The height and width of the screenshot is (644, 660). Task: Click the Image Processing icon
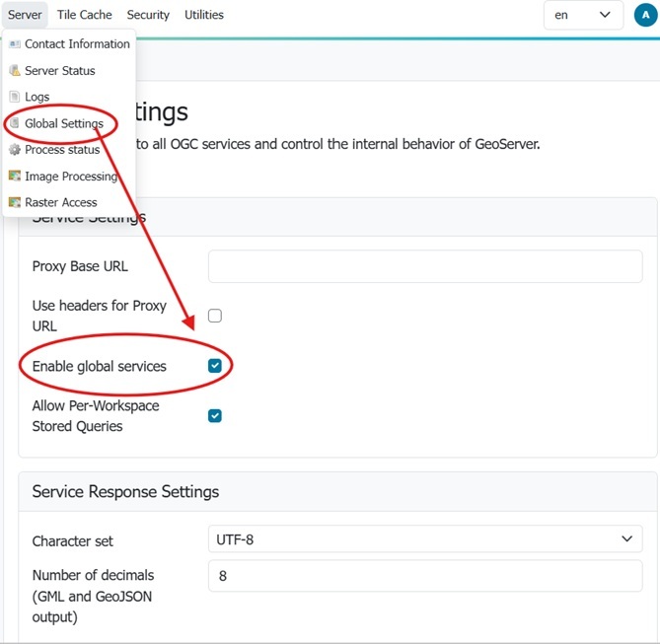[15, 177]
